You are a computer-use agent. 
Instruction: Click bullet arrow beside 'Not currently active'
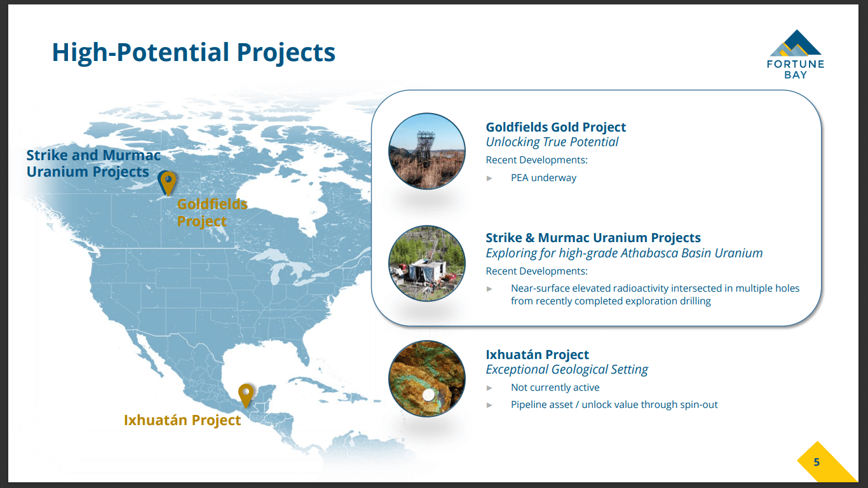(489, 388)
